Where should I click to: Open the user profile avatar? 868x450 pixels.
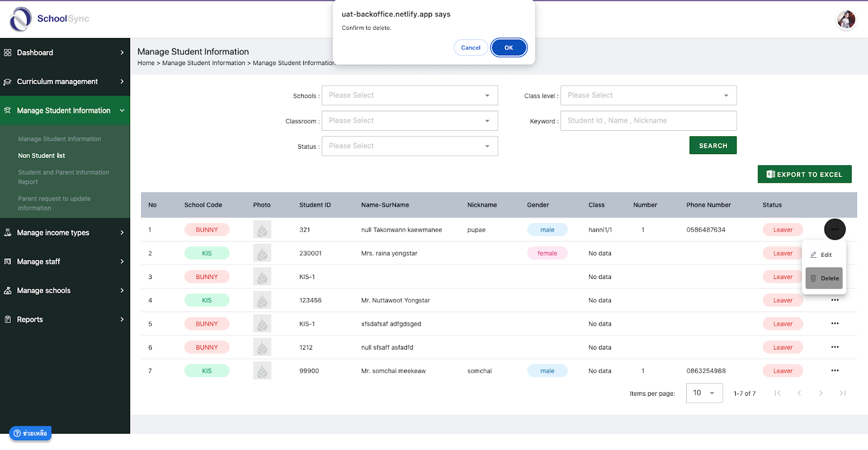click(x=846, y=20)
